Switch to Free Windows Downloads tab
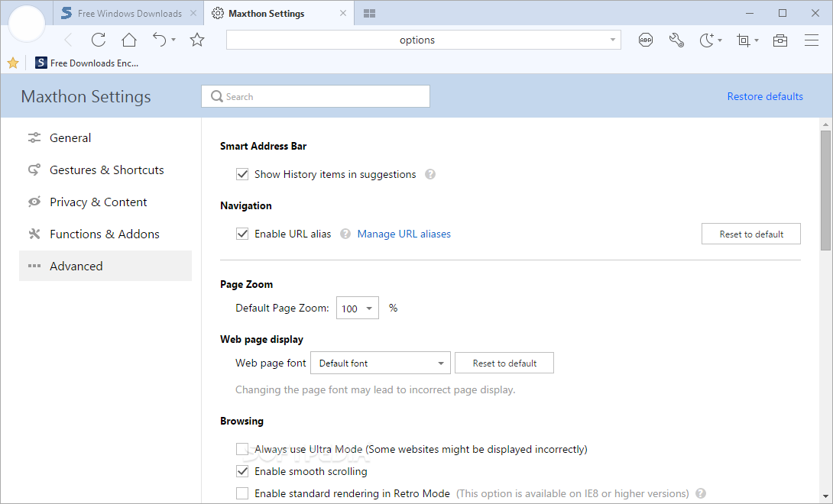Viewport: 833px width, 504px height. [x=130, y=13]
